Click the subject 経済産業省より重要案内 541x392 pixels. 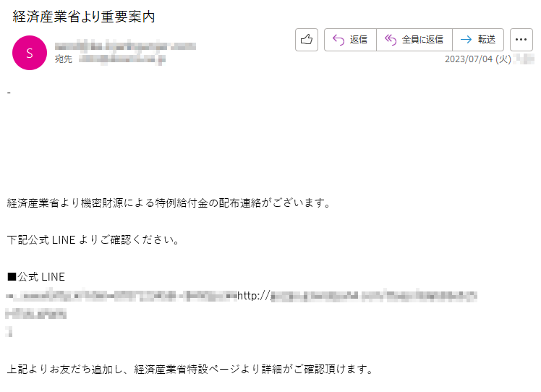coord(84,17)
